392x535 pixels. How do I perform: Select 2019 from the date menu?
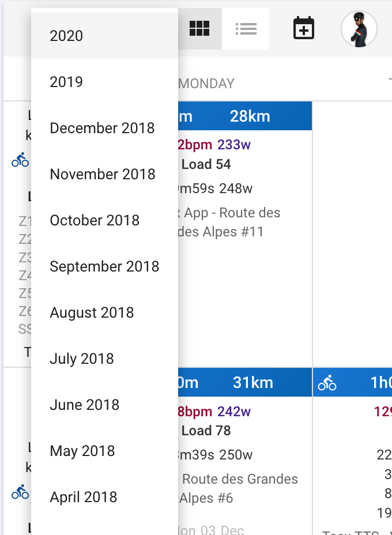pos(104,82)
